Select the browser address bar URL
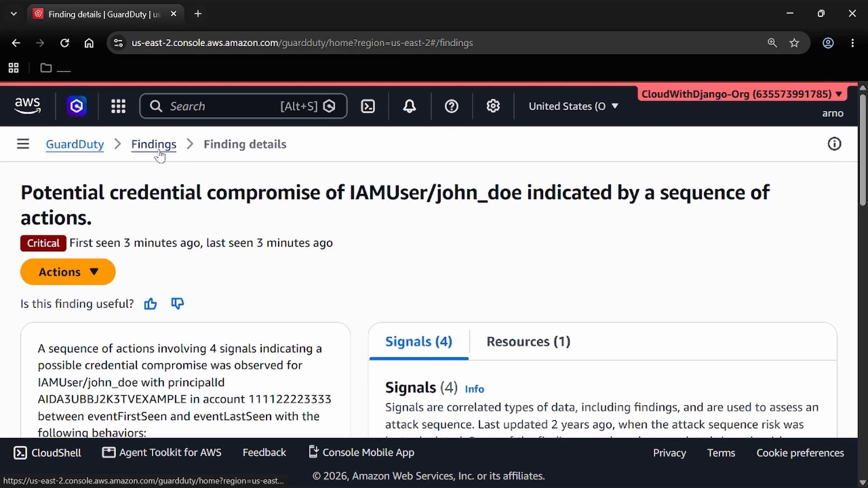Viewport: 868px width, 488px height. pyautogui.click(x=302, y=43)
